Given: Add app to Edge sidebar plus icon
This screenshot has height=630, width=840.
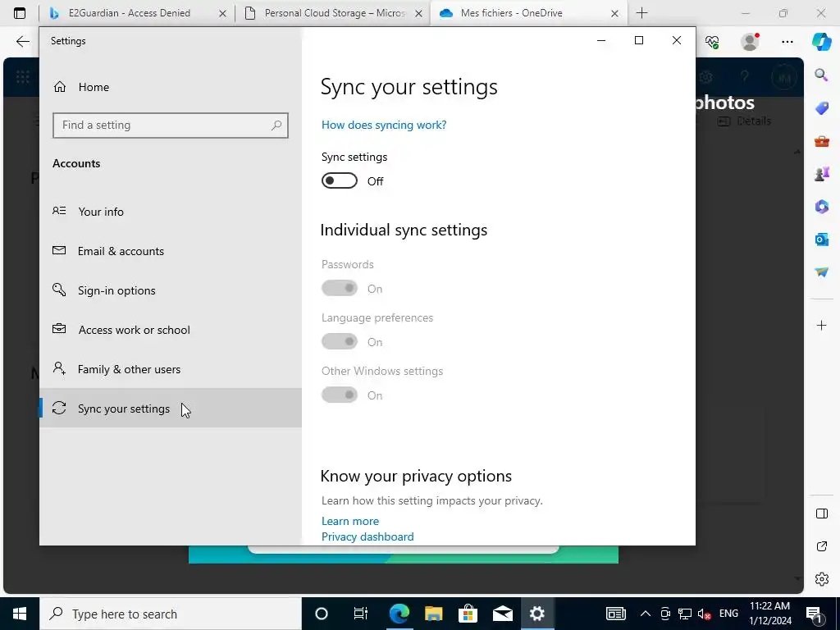Looking at the screenshot, I should click(821, 325).
